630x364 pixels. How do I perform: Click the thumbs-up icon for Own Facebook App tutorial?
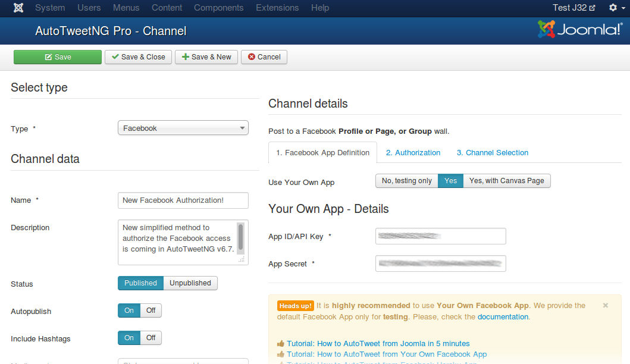click(280, 354)
